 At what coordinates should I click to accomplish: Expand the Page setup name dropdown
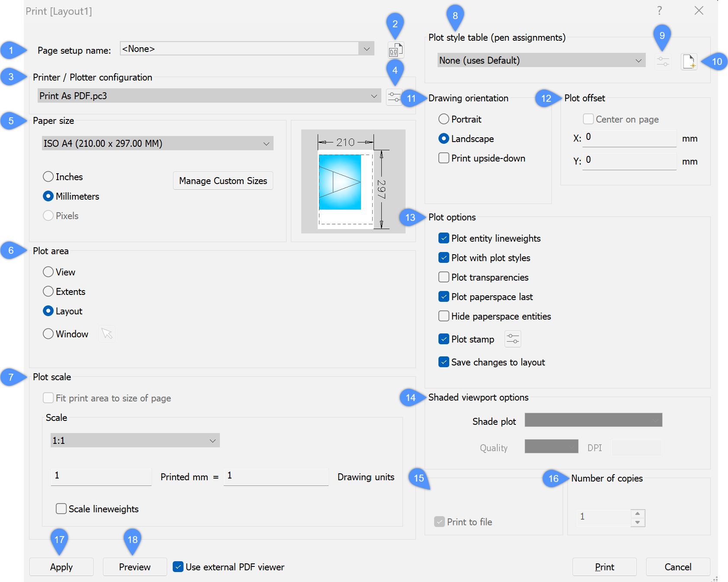[366, 49]
